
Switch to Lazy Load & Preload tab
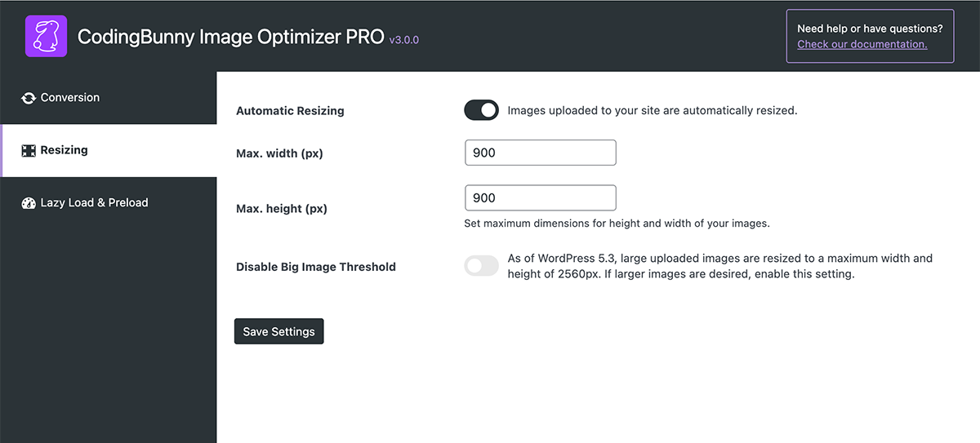94,203
